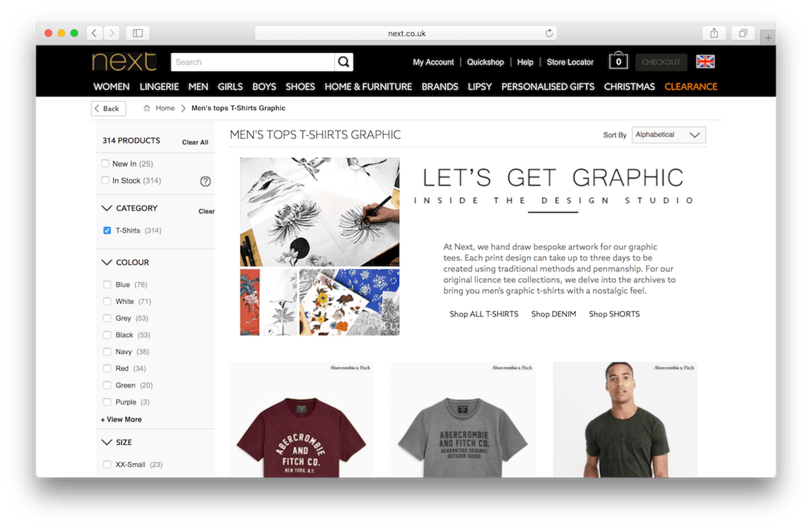Click into the Search input field
This screenshot has height=529, width=812.
[252, 62]
